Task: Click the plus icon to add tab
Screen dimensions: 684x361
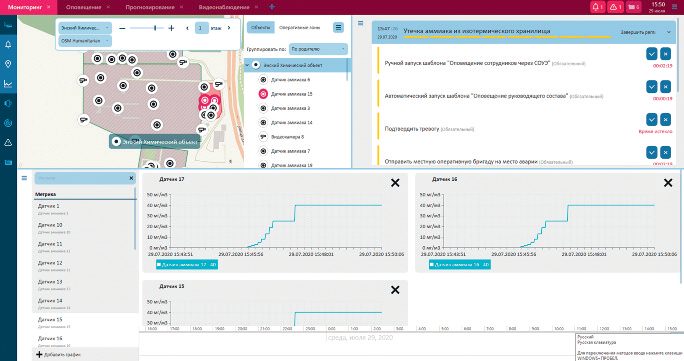Action: (x=272, y=7)
